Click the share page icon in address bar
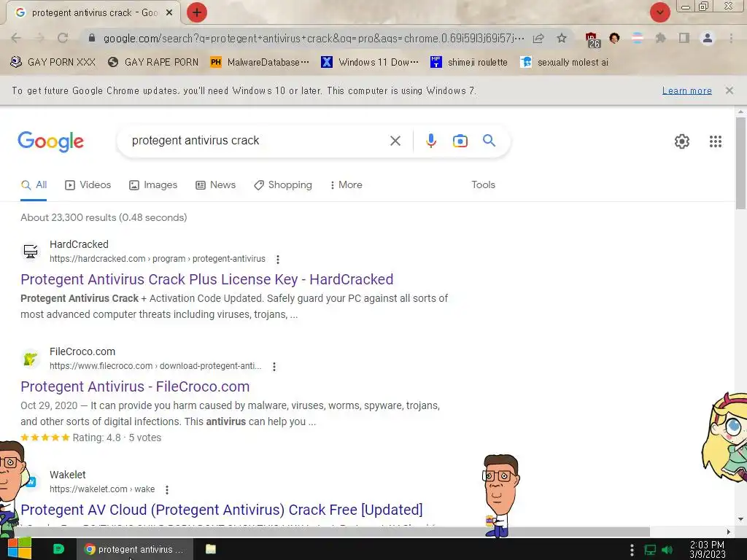747x560 pixels. [x=538, y=39]
